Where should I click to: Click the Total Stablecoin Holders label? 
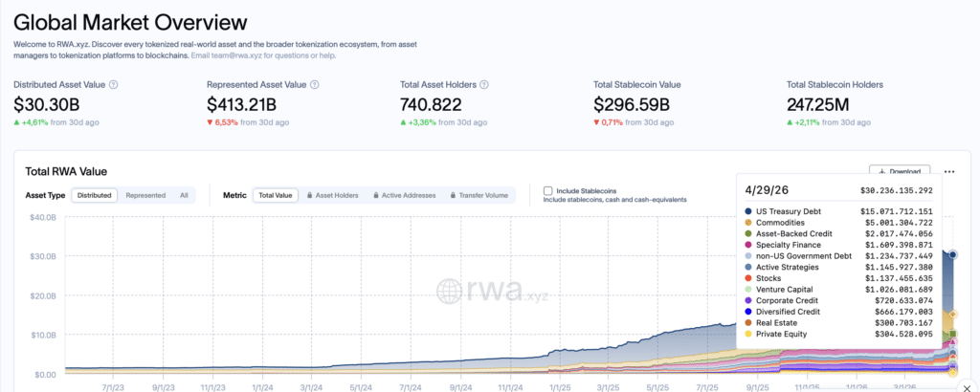pos(835,85)
